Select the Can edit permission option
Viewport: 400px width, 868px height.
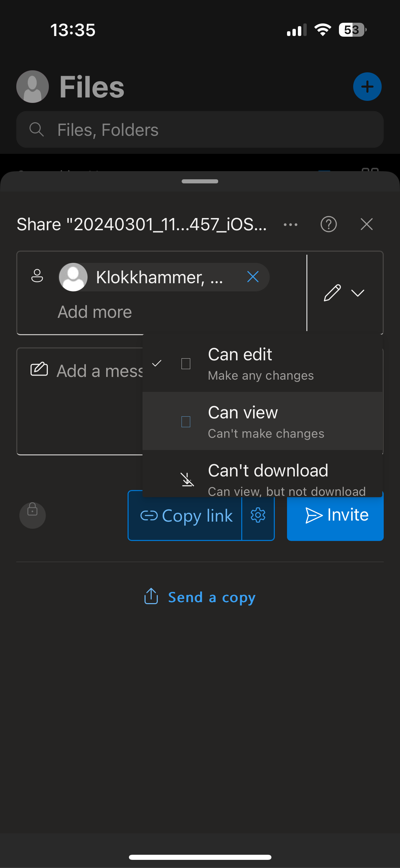tap(261, 363)
